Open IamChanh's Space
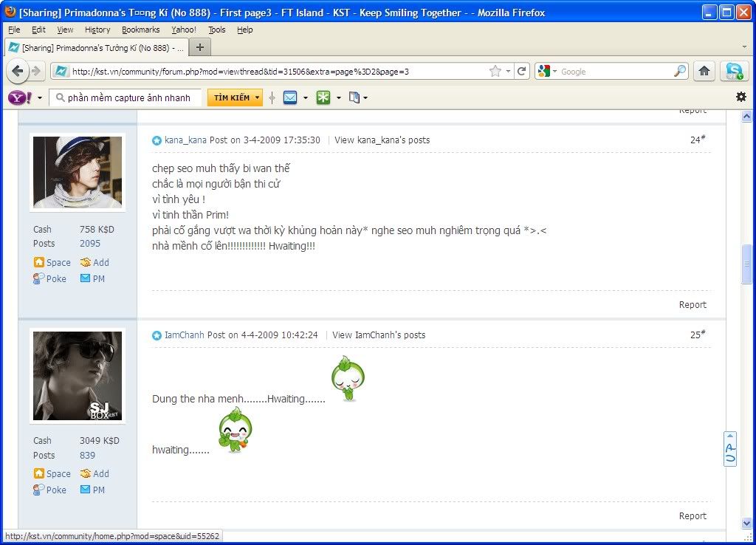 [x=52, y=473]
